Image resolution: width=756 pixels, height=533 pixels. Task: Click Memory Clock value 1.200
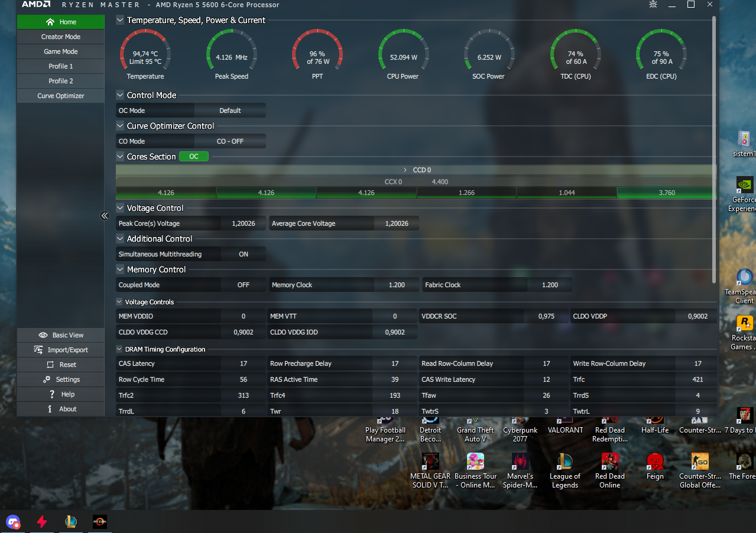397,285
